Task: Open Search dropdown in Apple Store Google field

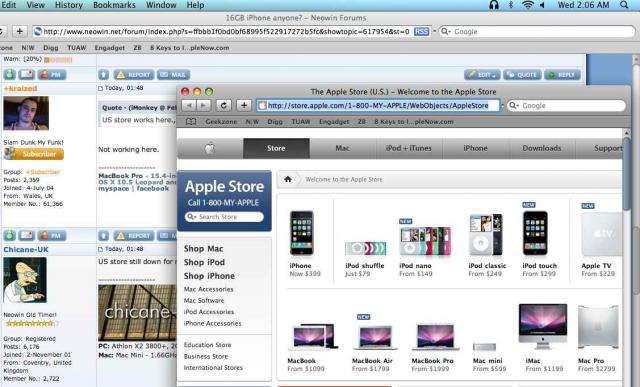Action: pyautogui.click(x=514, y=106)
